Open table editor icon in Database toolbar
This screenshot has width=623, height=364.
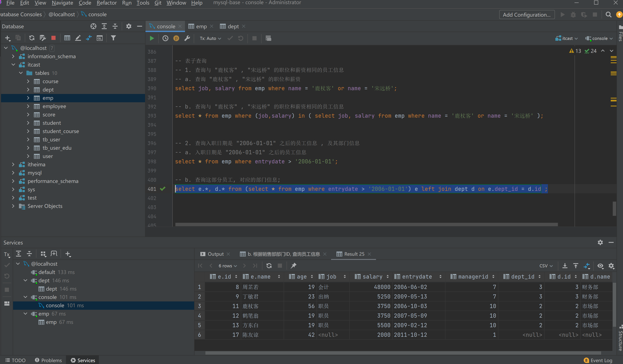point(67,38)
